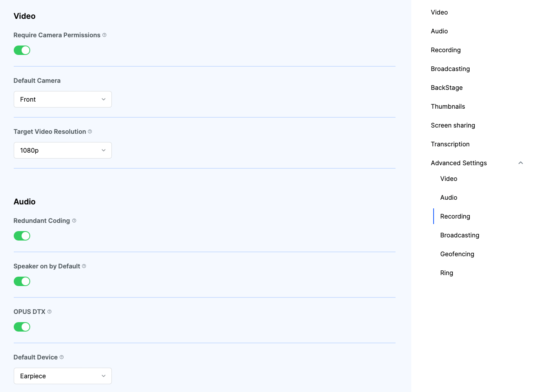Open the BackStage settings section
Viewport: 536px width, 392px height.
(447, 88)
